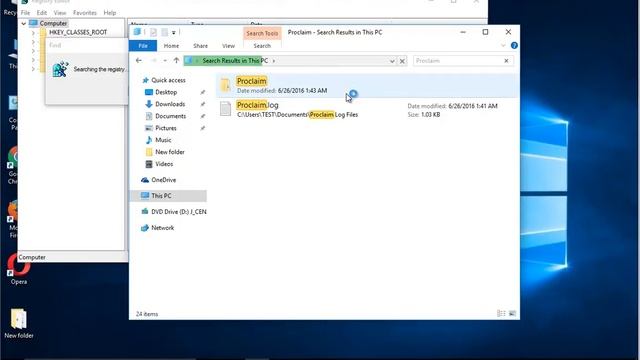This screenshot has width=640, height=360.
Task: Go up one folder level arrow
Action: 176,60
